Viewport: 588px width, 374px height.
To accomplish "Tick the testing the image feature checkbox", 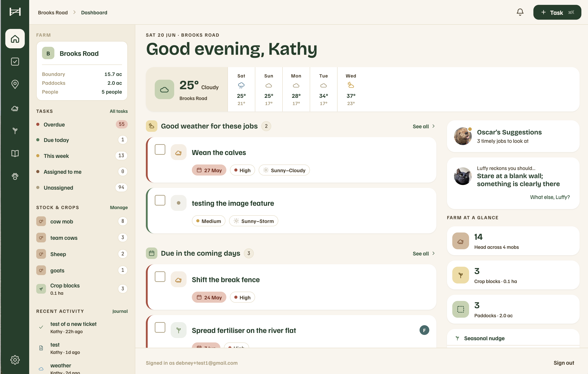I will [x=160, y=200].
